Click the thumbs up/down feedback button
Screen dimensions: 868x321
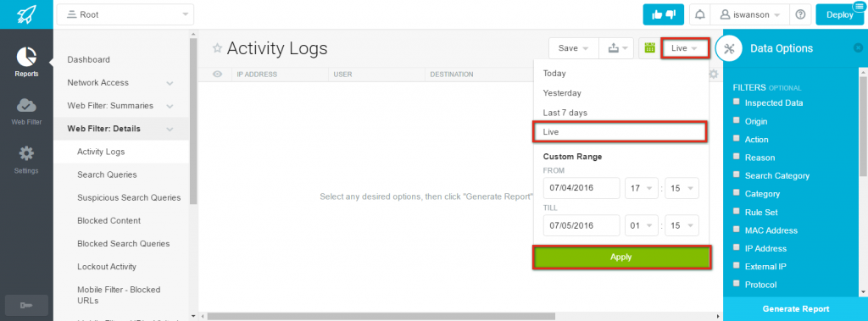click(663, 15)
